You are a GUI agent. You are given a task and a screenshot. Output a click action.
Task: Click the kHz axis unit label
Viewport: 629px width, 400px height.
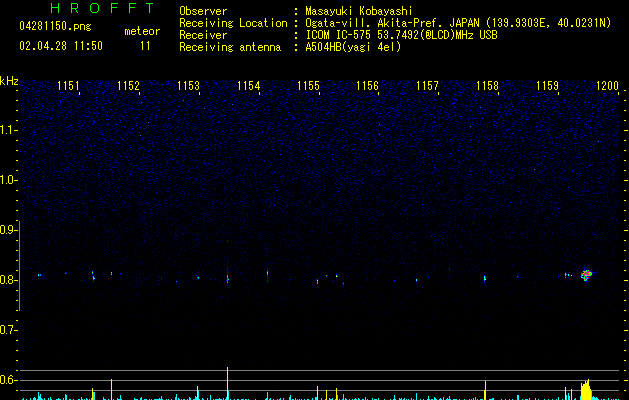coord(9,81)
